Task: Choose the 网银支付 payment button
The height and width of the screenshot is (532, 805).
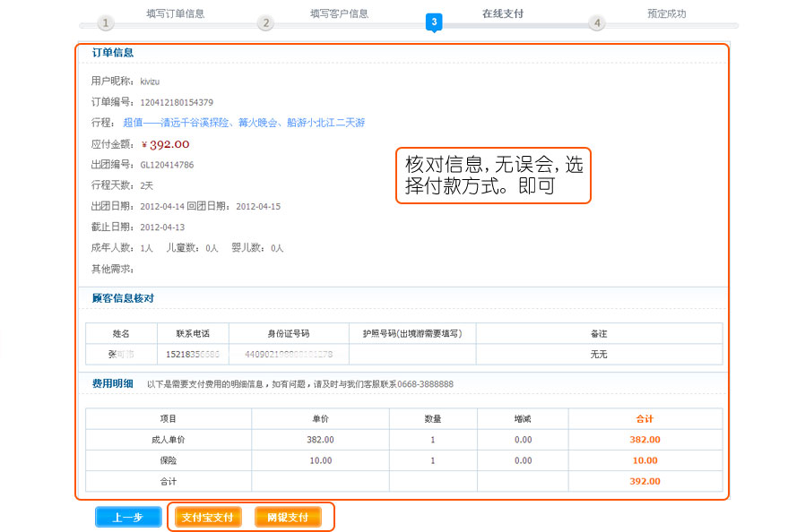Action: pos(288,518)
